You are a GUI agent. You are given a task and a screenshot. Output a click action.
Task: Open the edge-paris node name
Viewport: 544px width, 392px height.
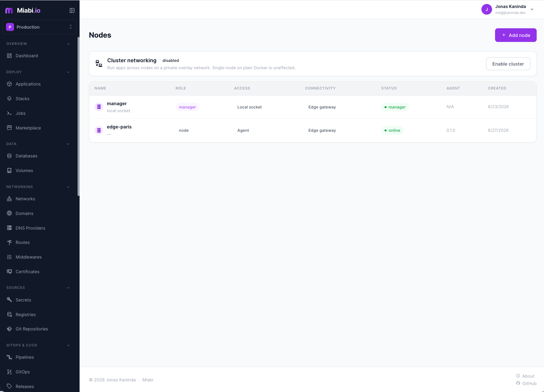click(x=119, y=127)
